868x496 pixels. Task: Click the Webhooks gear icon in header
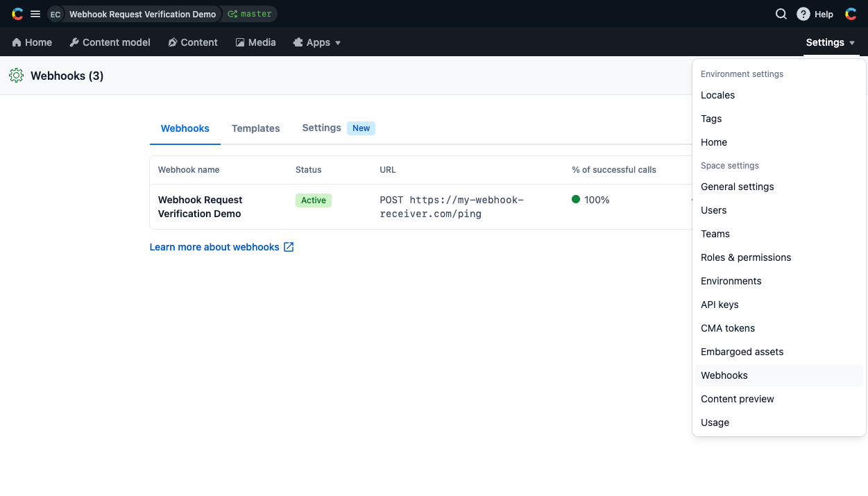click(17, 76)
